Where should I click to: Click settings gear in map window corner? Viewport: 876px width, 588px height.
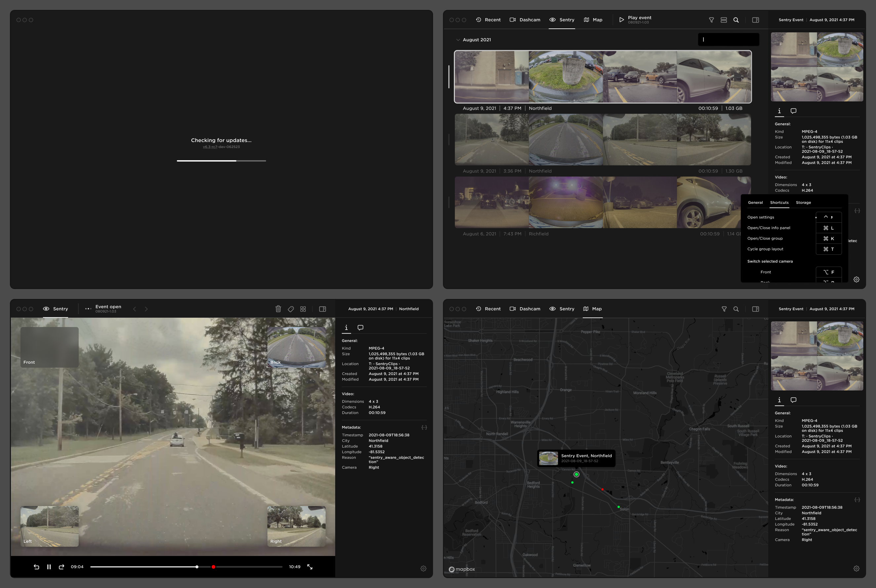click(856, 569)
